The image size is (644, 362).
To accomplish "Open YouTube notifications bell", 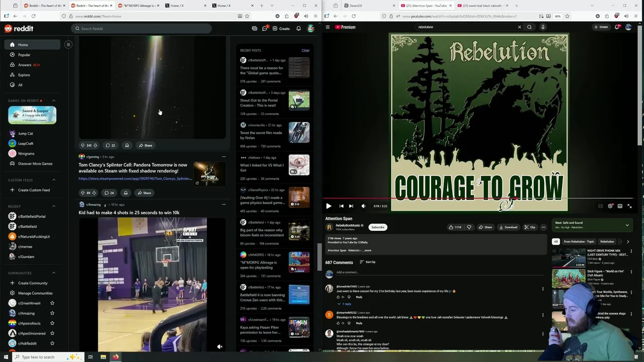I will [617, 27].
